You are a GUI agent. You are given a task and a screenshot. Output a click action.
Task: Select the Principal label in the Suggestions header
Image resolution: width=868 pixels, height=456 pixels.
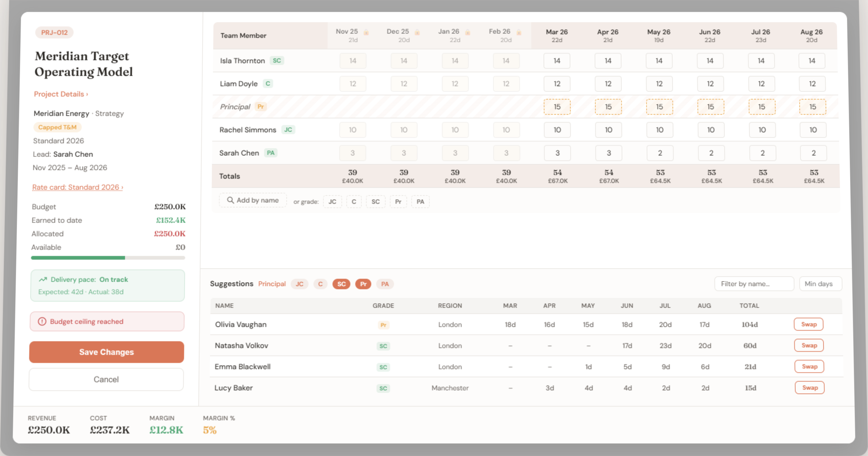pos(272,284)
